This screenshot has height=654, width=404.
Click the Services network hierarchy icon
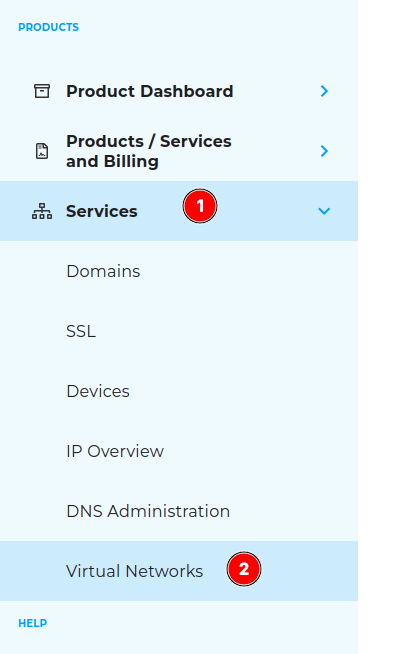tap(42, 211)
